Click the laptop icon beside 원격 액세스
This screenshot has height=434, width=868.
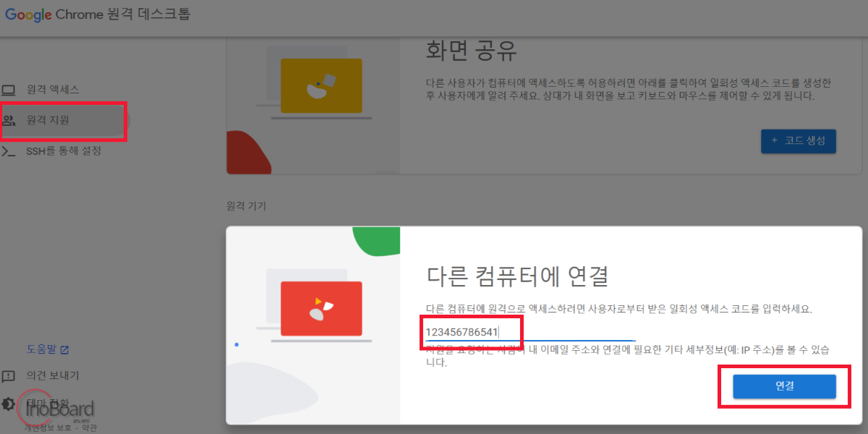[x=9, y=90]
